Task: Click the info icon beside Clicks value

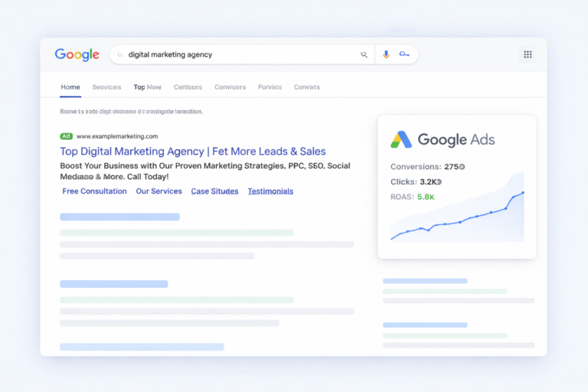Action: coord(438,182)
